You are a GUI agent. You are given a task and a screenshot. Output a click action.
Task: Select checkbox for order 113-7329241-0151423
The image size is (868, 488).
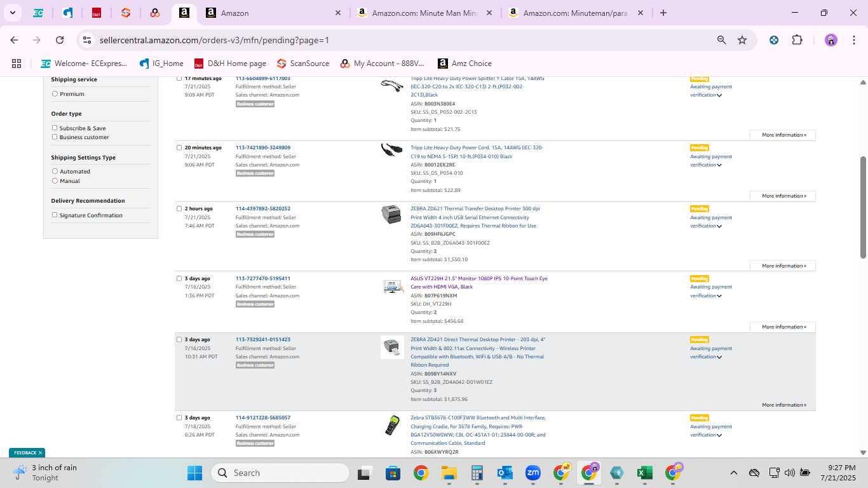tap(179, 339)
